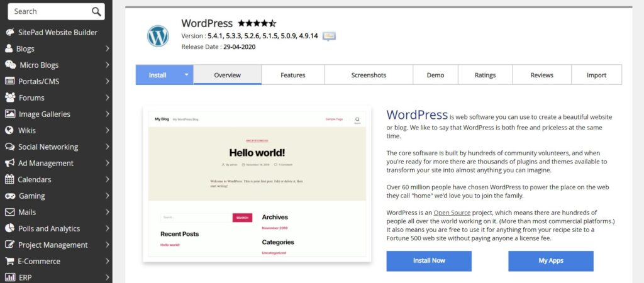Screen dimensions: 644x283
Task: Click the WordPress demo preview thumbnail
Action: click(257, 184)
